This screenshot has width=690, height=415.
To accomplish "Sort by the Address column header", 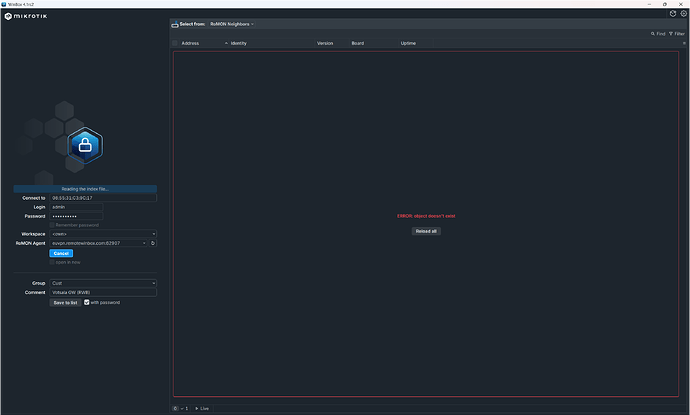I will [190, 43].
